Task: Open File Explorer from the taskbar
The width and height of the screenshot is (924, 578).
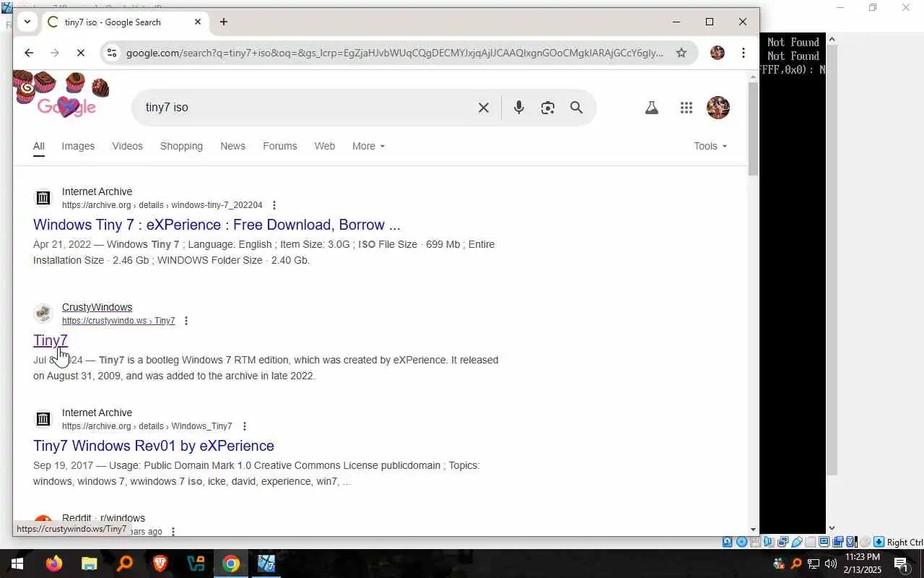Action: coord(89,564)
